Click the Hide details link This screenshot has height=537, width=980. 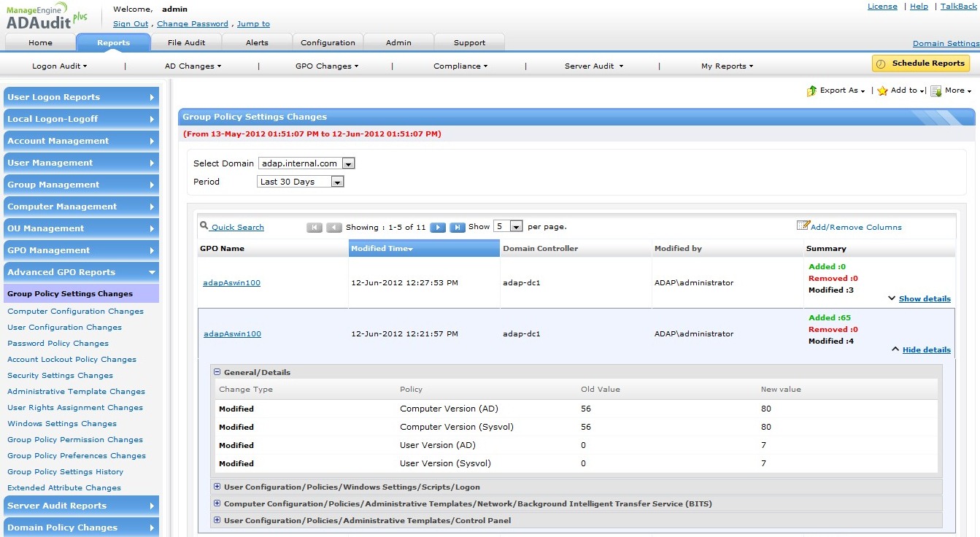[x=927, y=349]
